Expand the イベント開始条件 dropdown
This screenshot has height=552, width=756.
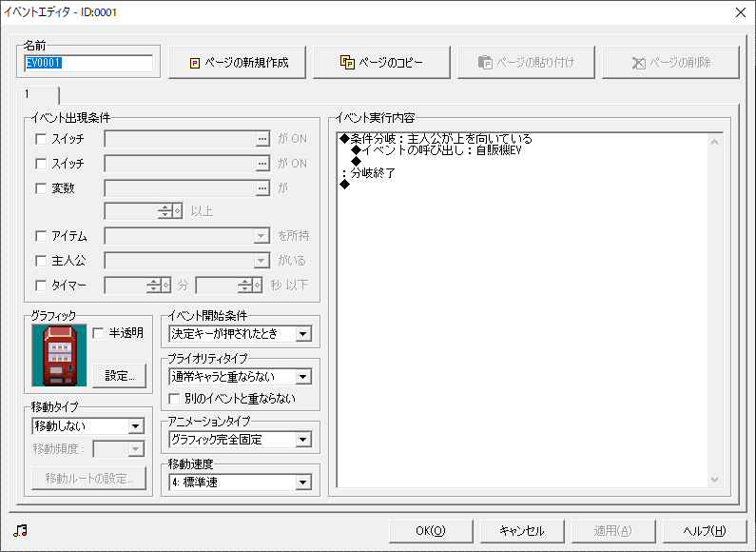(302, 334)
